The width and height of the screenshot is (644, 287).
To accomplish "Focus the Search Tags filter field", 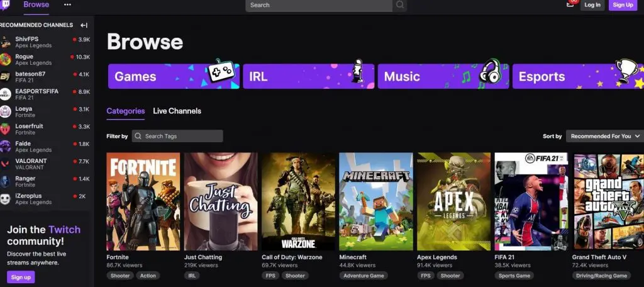I will point(177,136).
